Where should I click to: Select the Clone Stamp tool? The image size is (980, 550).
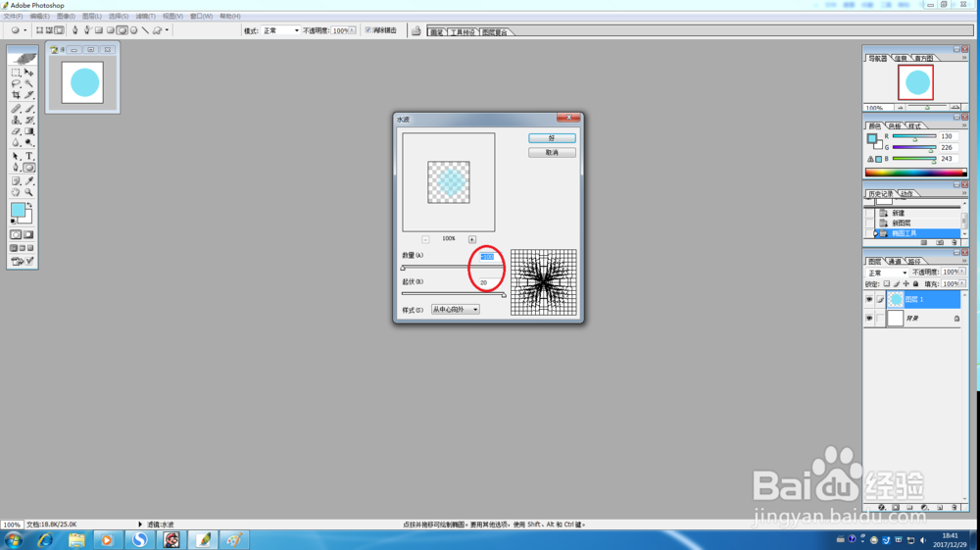coord(17,120)
